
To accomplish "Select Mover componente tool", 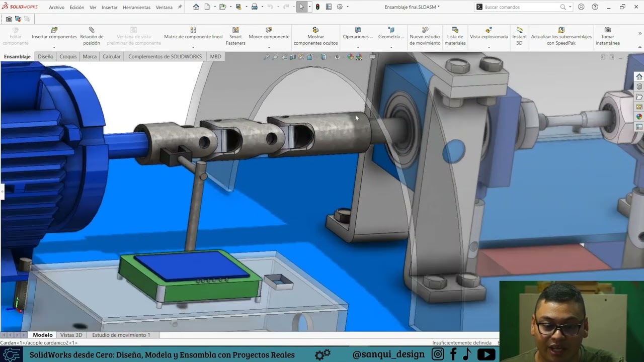I will tap(269, 34).
